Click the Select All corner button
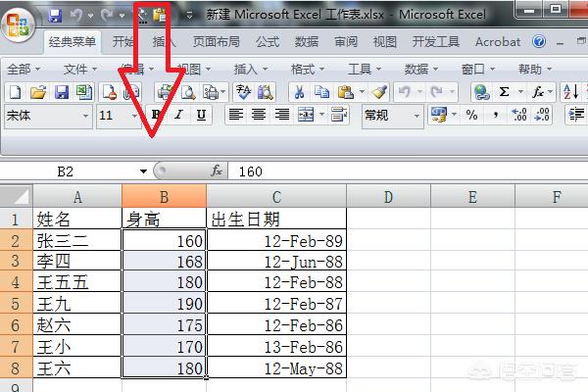 coord(16,196)
